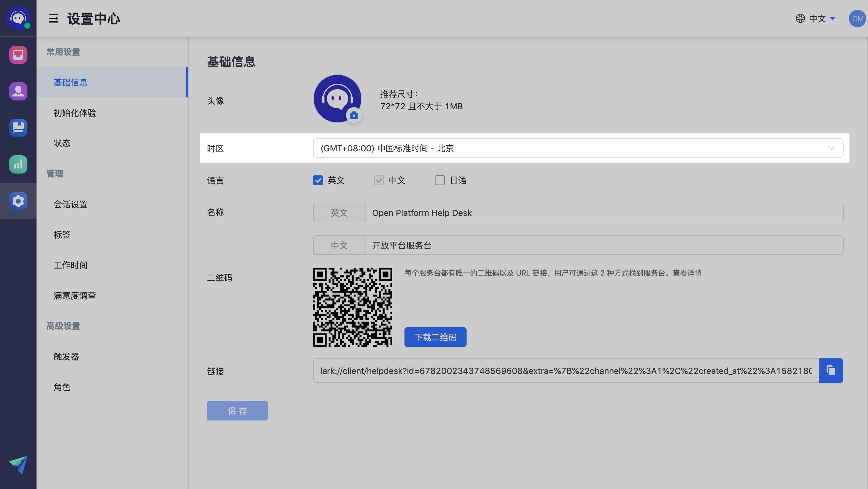Click the 下载二维码 button

pyautogui.click(x=435, y=337)
